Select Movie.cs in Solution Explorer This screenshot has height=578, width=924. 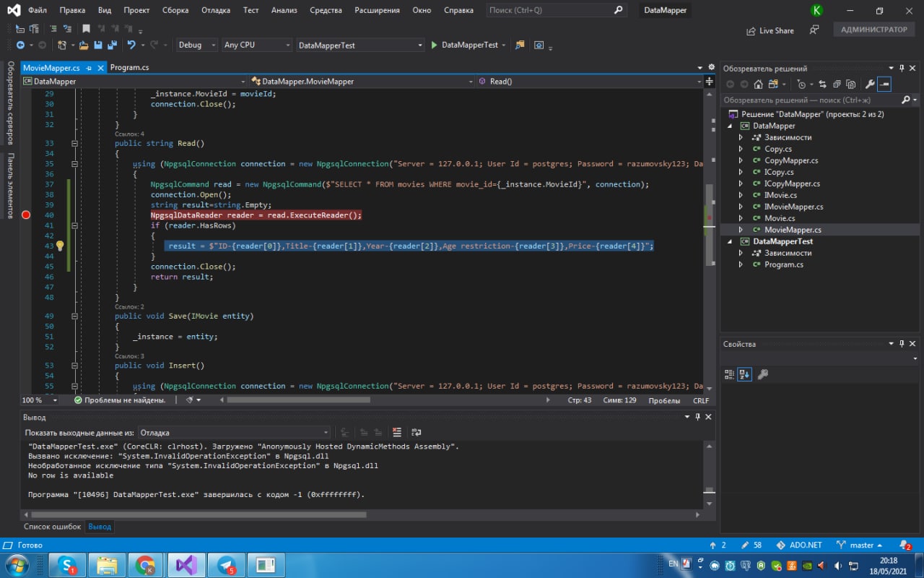(780, 218)
